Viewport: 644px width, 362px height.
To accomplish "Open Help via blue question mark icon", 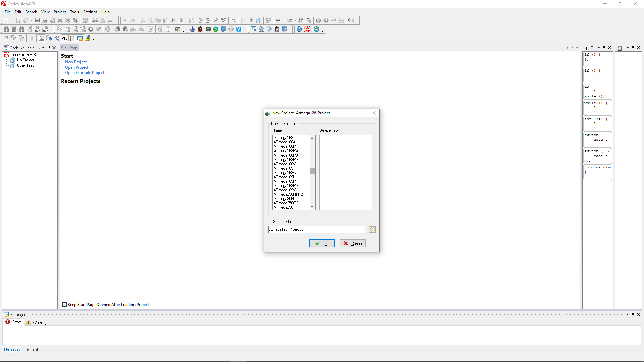I will point(299,29).
